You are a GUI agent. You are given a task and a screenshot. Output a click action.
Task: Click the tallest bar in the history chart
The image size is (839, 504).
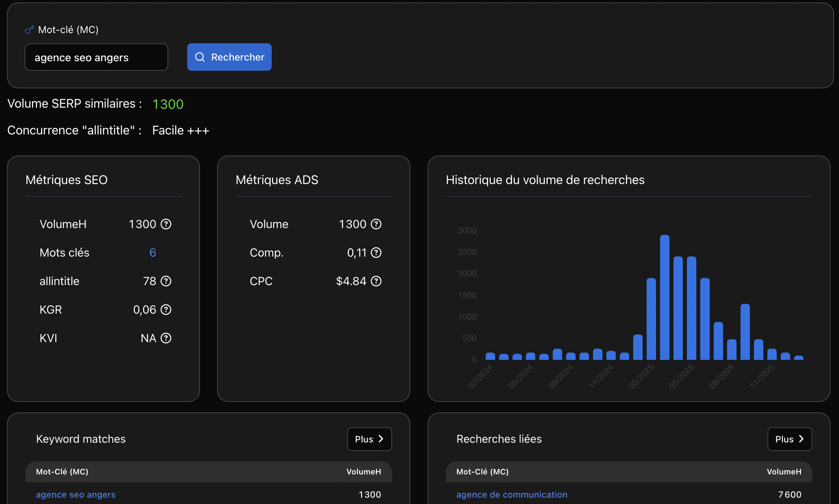[664, 297]
